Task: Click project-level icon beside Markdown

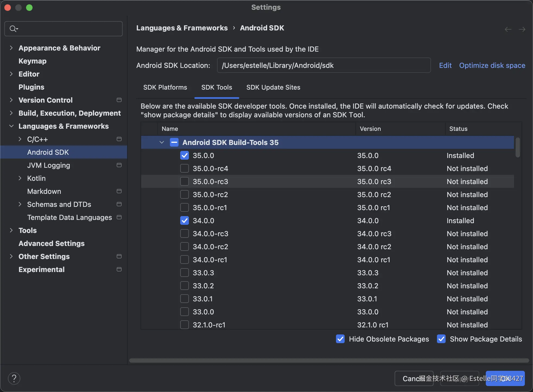Action: pyautogui.click(x=119, y=191)
